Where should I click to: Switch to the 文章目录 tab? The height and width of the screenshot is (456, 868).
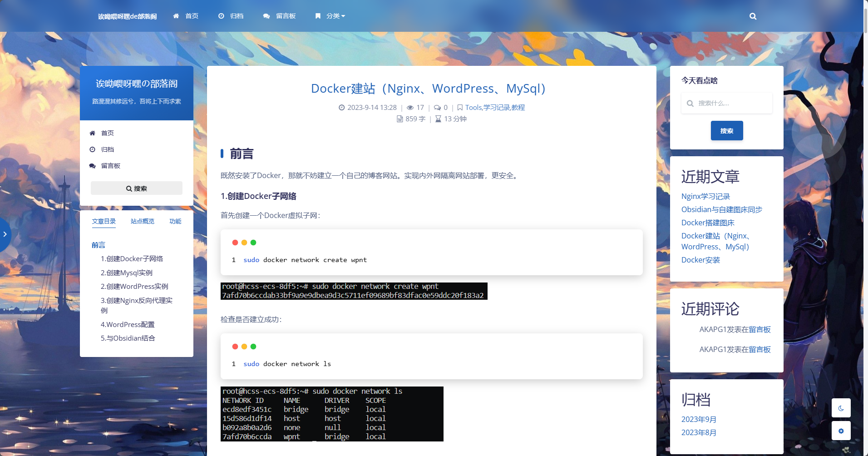point(104,222)
